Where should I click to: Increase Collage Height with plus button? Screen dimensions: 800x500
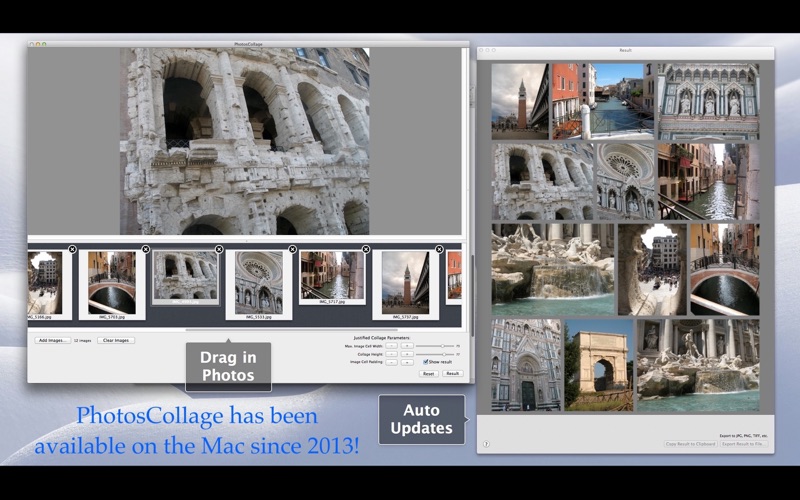tap(407, 354)
